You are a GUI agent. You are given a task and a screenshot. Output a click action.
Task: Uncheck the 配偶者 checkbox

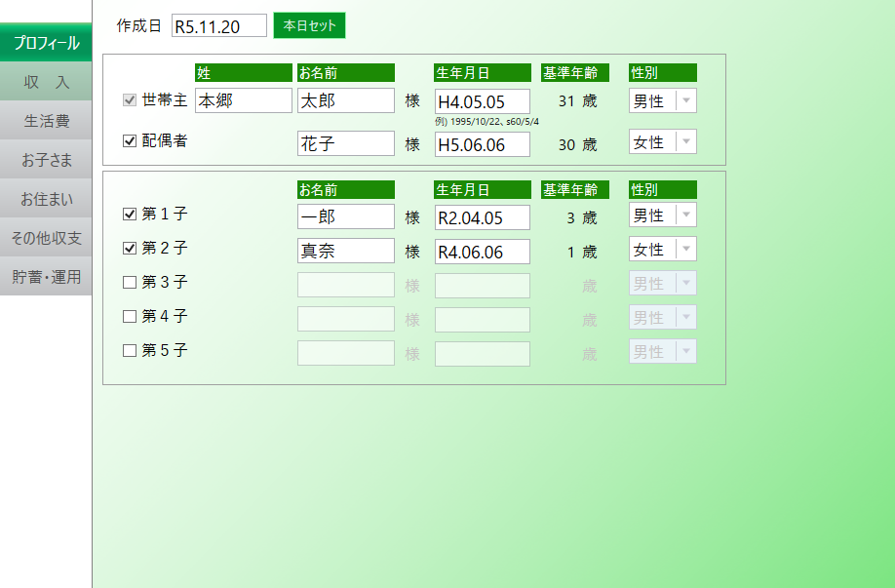click(x=130, y=140)
